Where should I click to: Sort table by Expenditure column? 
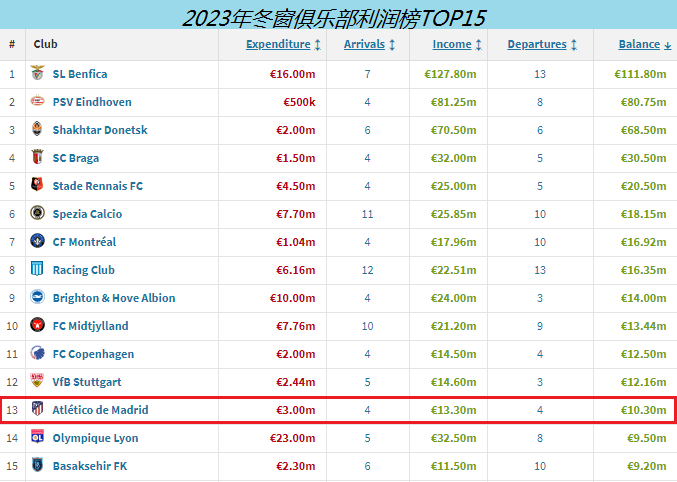click(x=278, y=44)
